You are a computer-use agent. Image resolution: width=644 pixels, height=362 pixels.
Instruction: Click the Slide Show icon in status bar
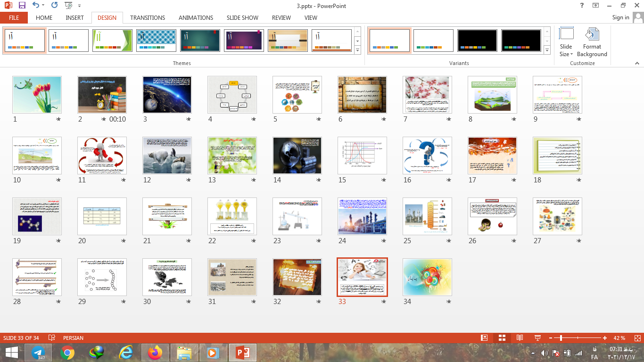[x=537, y=338]
